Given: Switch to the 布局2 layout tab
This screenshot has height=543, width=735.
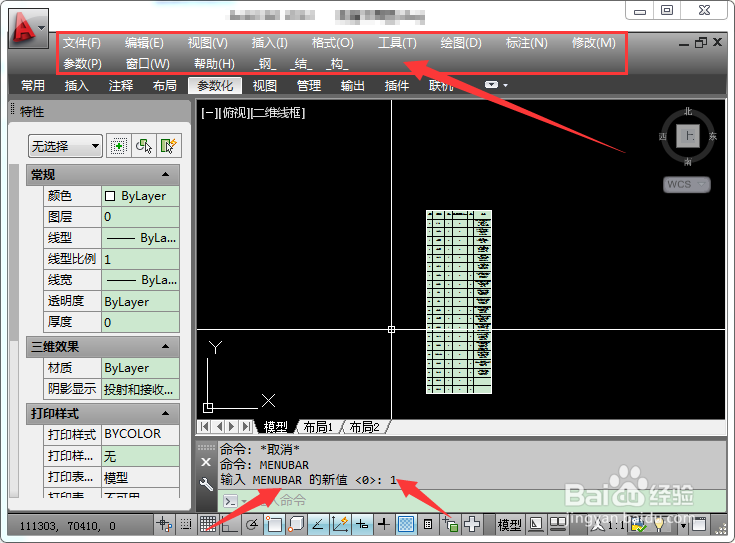Looking at the screenshot, I should [x=364, y=427].
